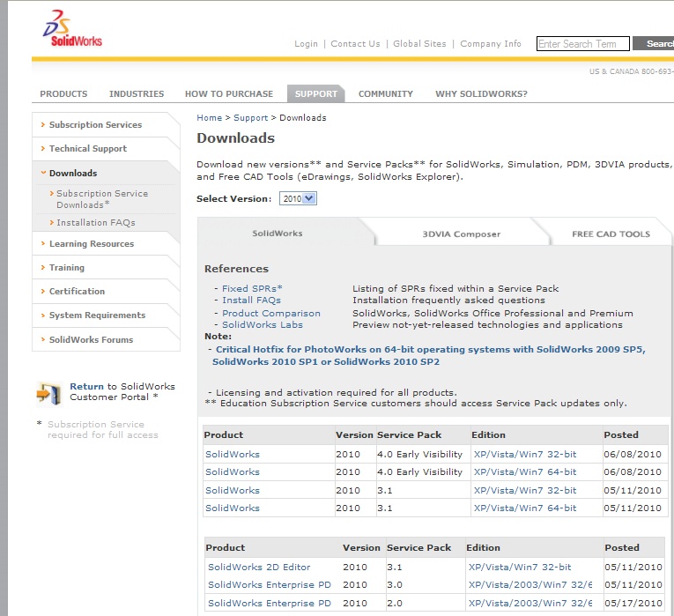
Task: Open SolidWorks 4.0 Early Visibility 32-bit product link
Action: pos(233,455)
